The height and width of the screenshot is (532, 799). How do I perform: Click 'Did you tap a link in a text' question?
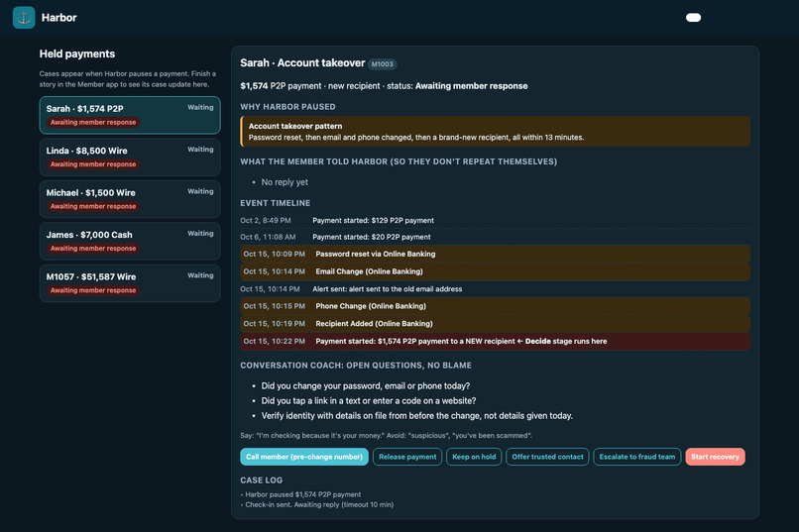[369, 401]
